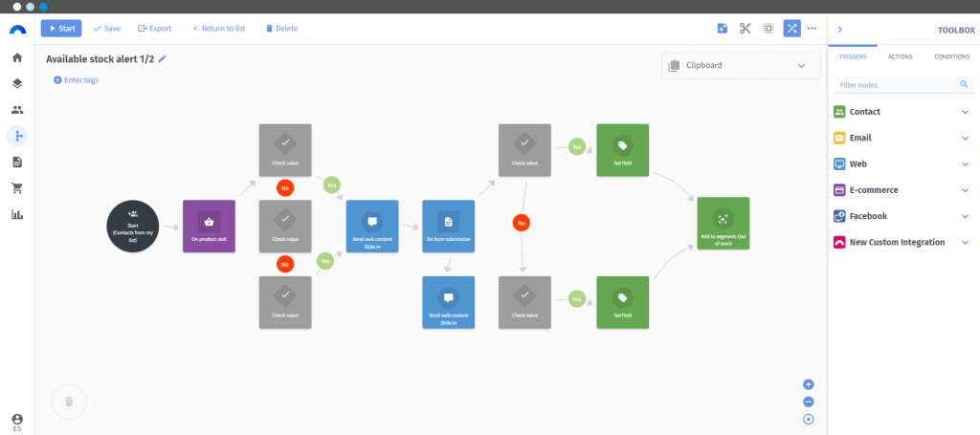Click the trash bin circle on canvas

[69, 402]
